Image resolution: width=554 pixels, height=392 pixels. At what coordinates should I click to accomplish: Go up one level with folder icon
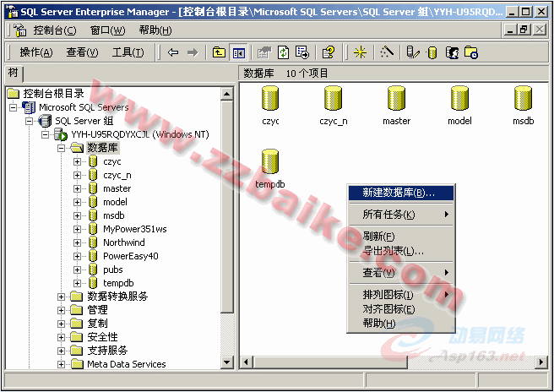point(219,52)
